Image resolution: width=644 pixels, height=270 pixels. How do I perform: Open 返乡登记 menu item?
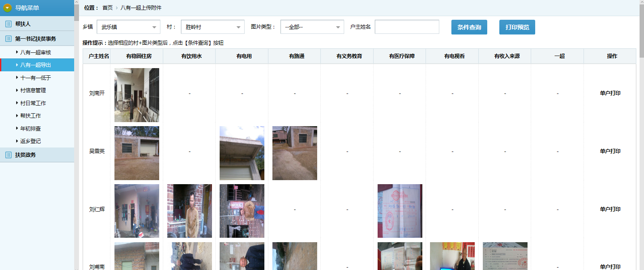[31, 141]
